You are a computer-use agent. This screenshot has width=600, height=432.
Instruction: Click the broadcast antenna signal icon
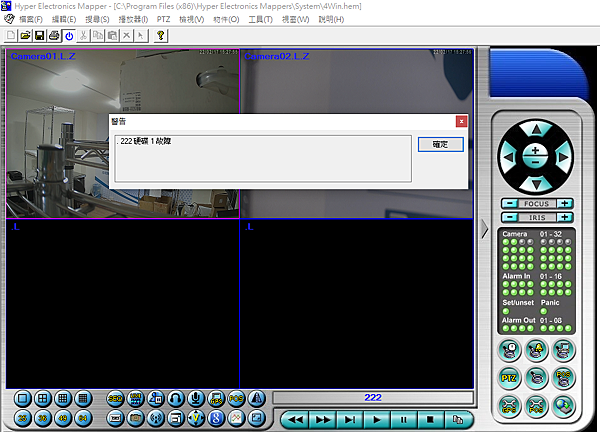point(155,418)
